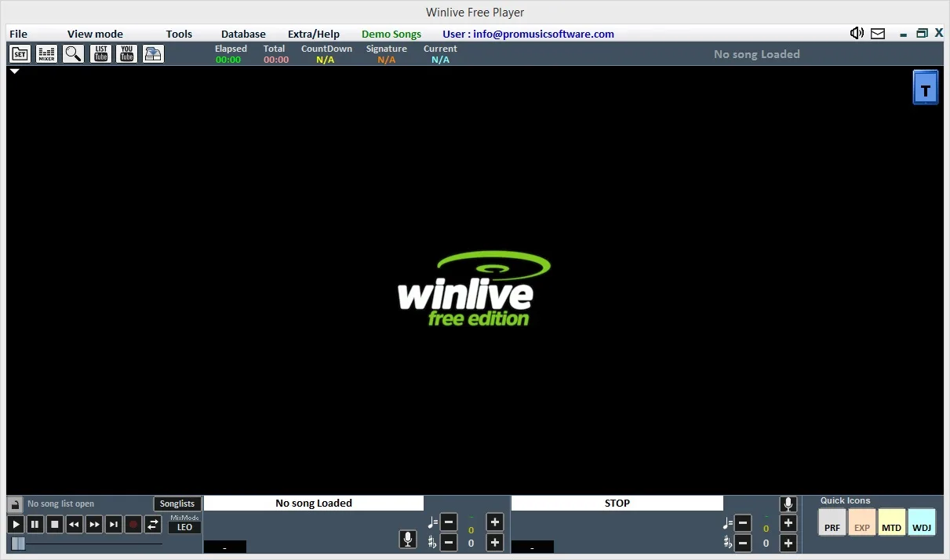Toggle the loop/repeat arrows button
This screenshot has width=950, height=560.
[154, 525]
